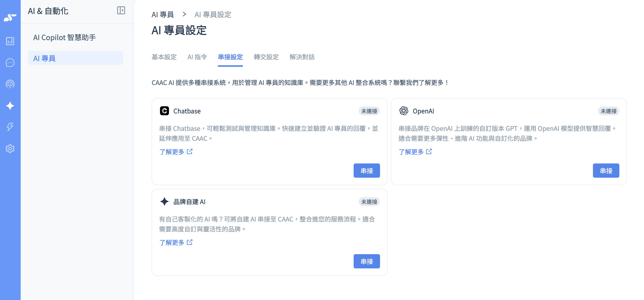This screenshot has width=644, height=300.
Task: Open the 解決對話 tab
Action: 302,57
